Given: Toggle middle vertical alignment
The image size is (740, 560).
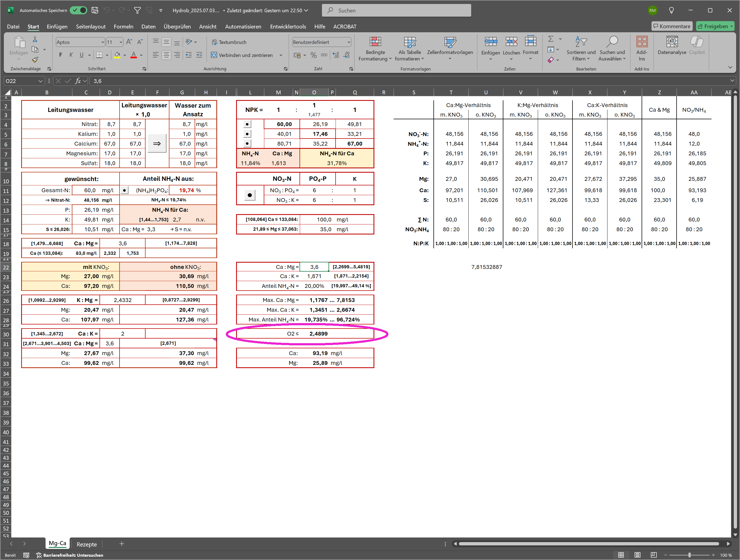Looking at the screenshot, I should point(166,42).
